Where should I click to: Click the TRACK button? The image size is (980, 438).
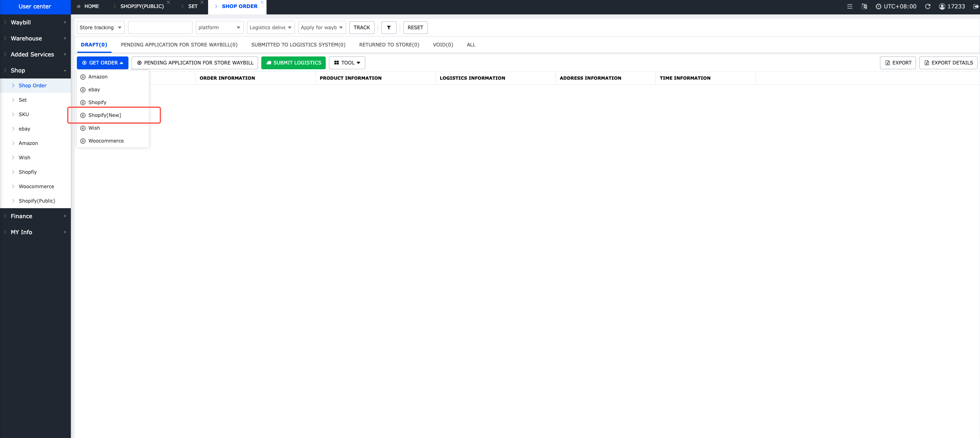coord(361,27)
